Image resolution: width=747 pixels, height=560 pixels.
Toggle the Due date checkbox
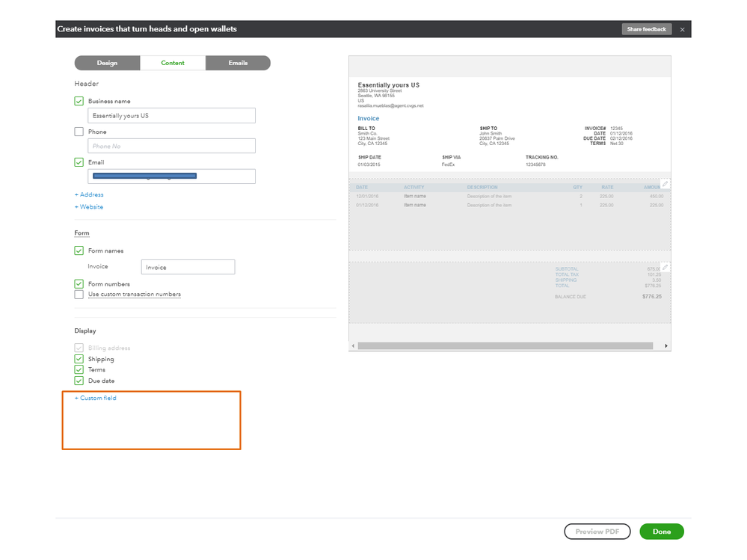coord(79,381)
